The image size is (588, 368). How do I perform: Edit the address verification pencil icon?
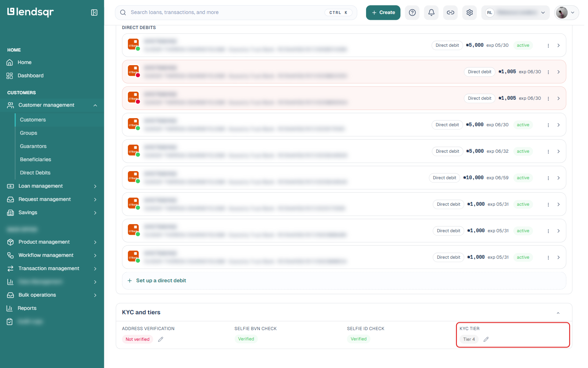point(161,339)
